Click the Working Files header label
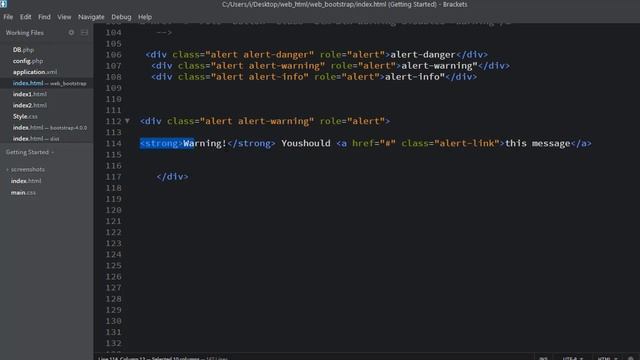Viewport: 640px width, 360px height. coord(24,33)
